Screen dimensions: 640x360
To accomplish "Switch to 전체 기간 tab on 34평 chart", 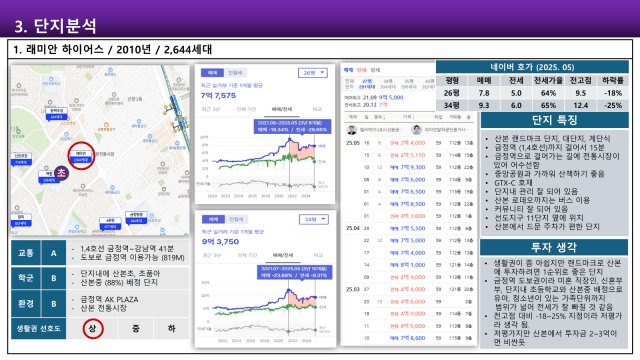I will tap(247, 255).
